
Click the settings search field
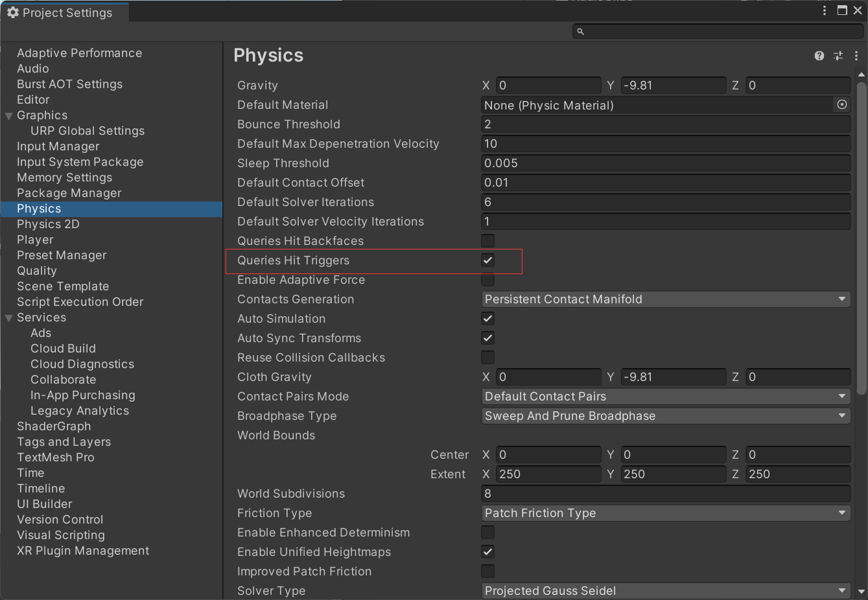pyautogui.click(x=718, y=31)
